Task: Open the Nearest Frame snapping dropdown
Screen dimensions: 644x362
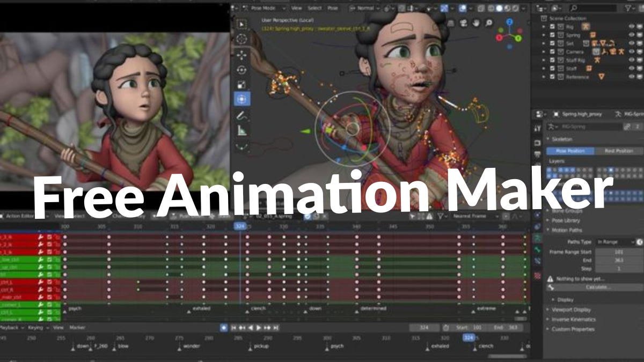Action: point(475,216)
